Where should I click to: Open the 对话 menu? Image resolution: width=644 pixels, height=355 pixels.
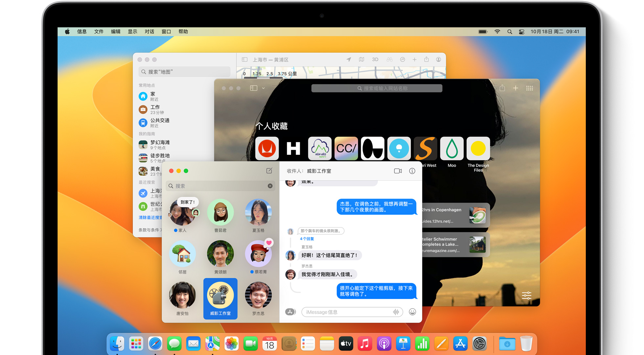pos(149,32)
